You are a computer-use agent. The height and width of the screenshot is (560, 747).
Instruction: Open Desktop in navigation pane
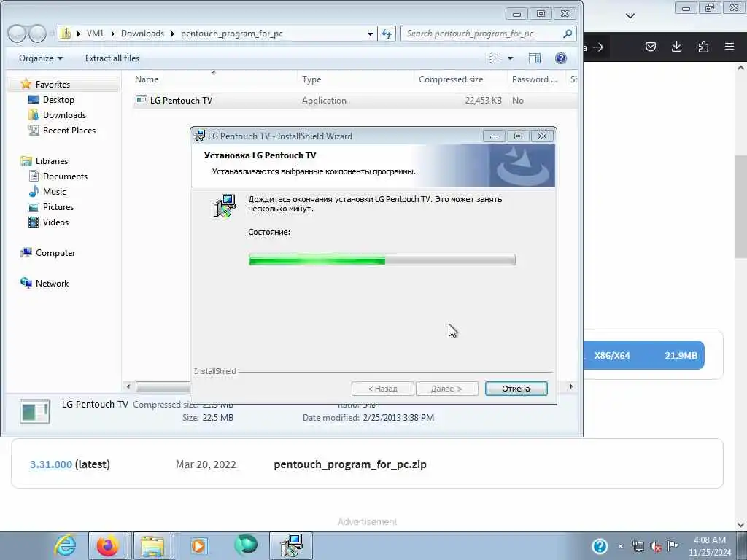pyautogui.click(x=58, y=99)
